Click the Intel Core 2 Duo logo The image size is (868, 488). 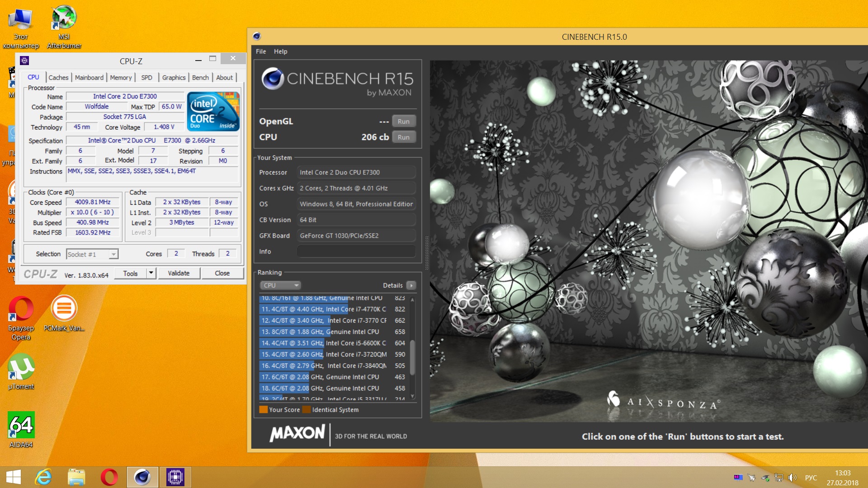pos(213,112)
